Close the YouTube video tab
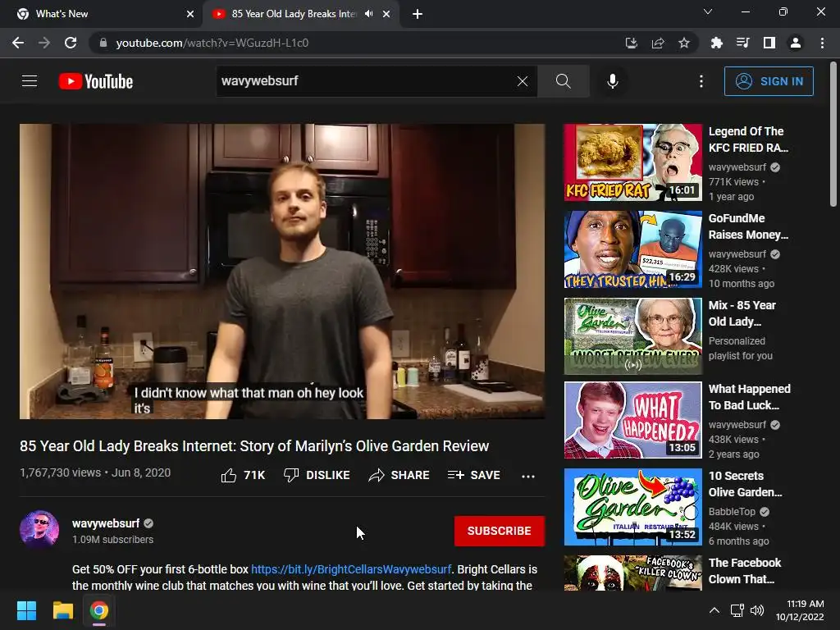The image size is (840, 630). (386, 14)
